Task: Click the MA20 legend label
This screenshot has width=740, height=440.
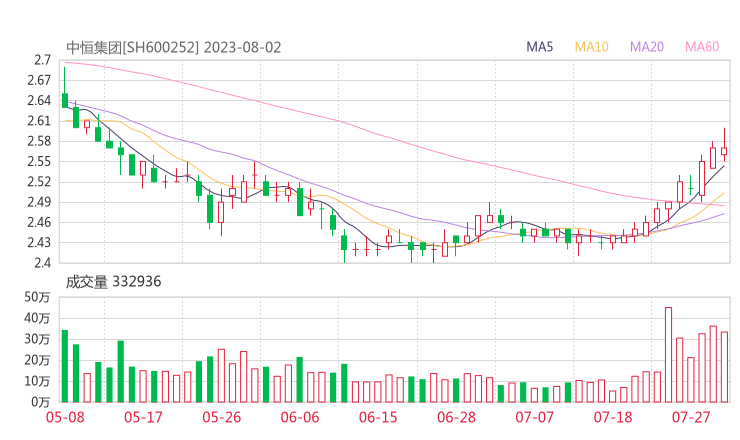Action: pos(647,47)
